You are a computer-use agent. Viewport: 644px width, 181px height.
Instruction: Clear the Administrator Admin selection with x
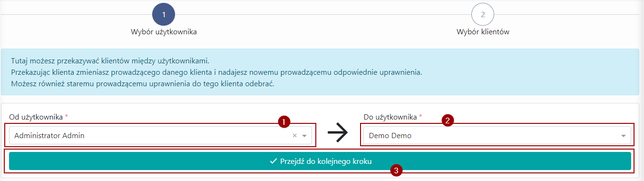pos(294,136)
